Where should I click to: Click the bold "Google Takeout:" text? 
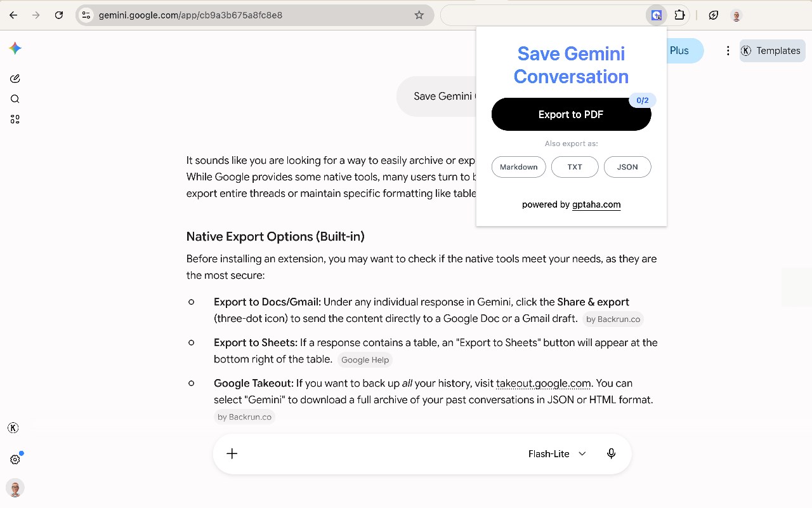point(254,384)
